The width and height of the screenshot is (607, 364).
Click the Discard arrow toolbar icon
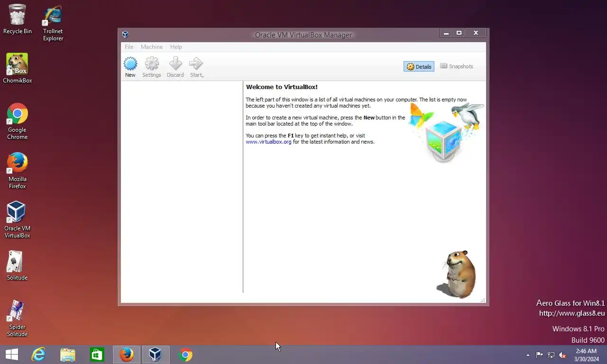(x=175, y=64)
